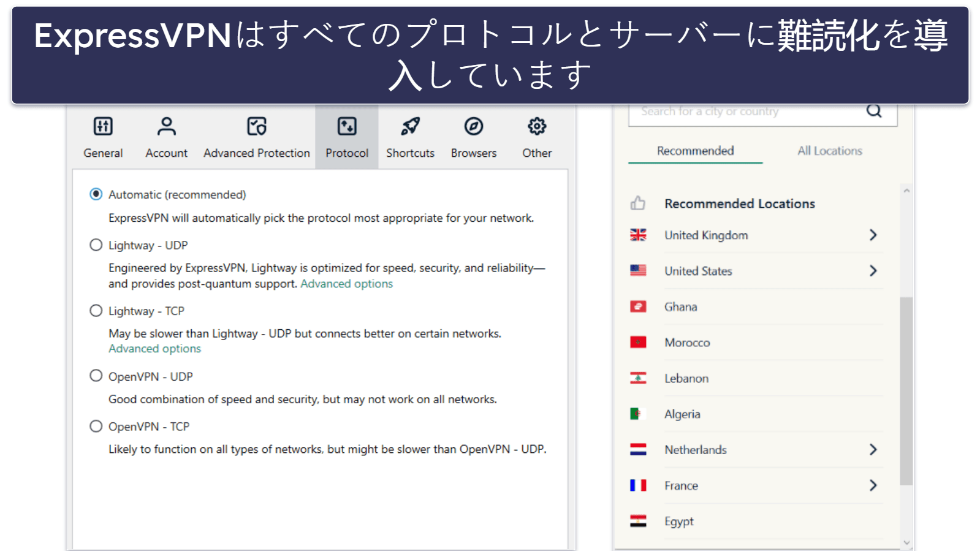Click the scrollbar down arrow
Screen dimensions: 980x551
coord(906,542)
